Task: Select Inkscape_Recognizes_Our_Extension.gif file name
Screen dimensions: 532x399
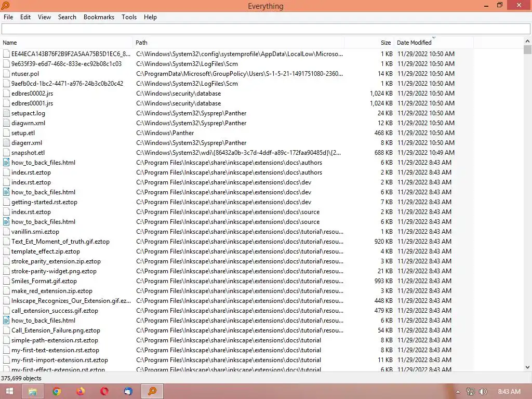Action: click(x=71, y=301)
